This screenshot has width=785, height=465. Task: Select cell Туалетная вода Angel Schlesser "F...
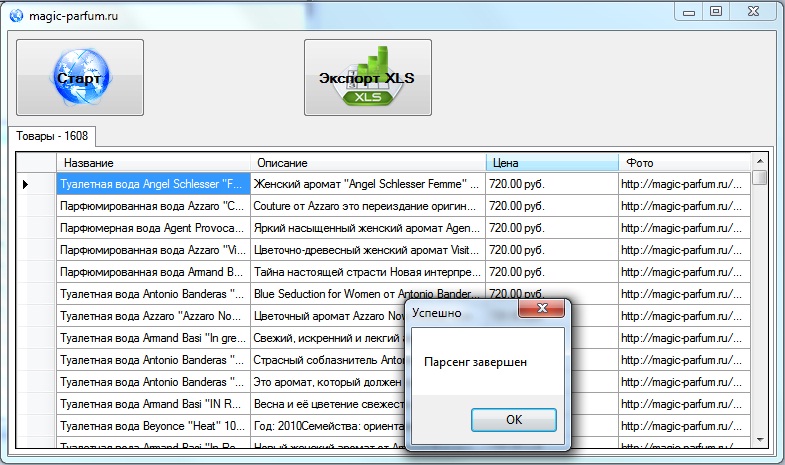click(153, 184)
